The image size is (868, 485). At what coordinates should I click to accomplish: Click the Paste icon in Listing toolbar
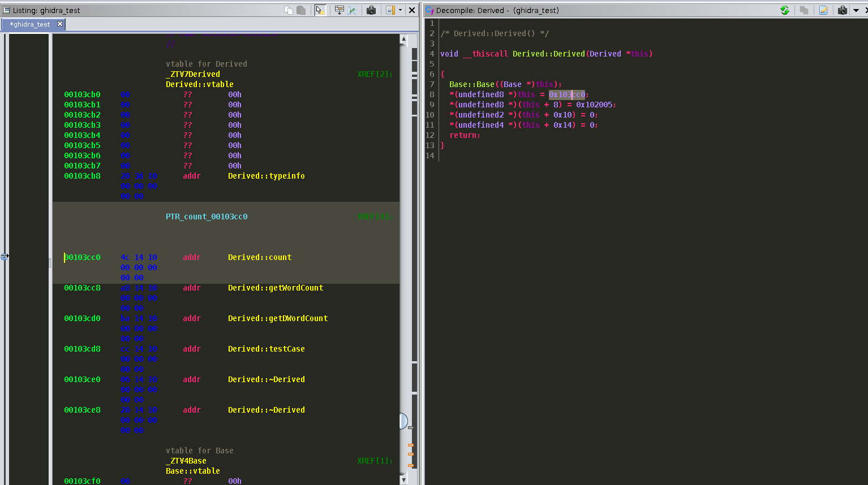pyautogui.click(x=301, y=10)
